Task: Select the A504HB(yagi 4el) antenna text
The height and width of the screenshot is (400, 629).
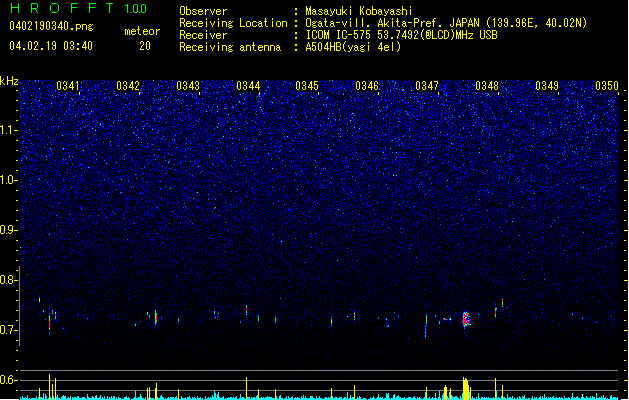Action: point(353,47)
